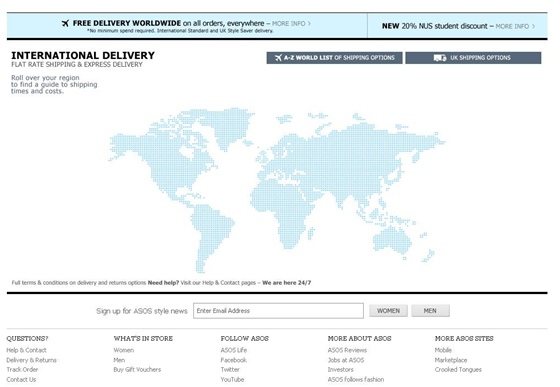Open Delivery & Returns footer link
Image resolution: width=560 pixels, height=387 pixels.
[x=31, y=360]
